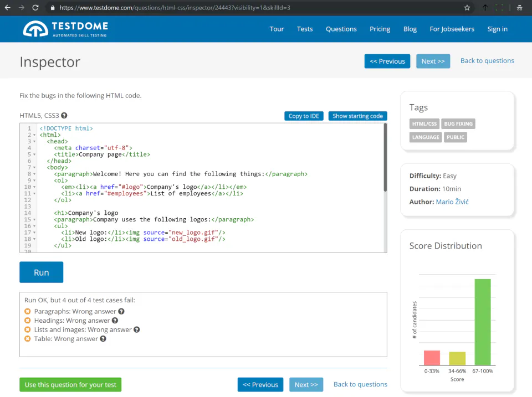Click into code editor at line 14 h1
Viewport: 532px width, 397px height.
pos(86,213)
